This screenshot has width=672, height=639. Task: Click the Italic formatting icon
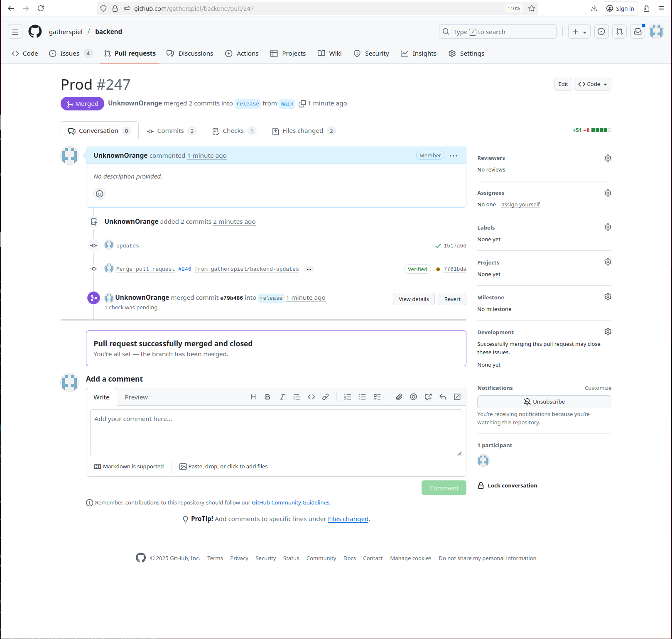coord(282,397)
